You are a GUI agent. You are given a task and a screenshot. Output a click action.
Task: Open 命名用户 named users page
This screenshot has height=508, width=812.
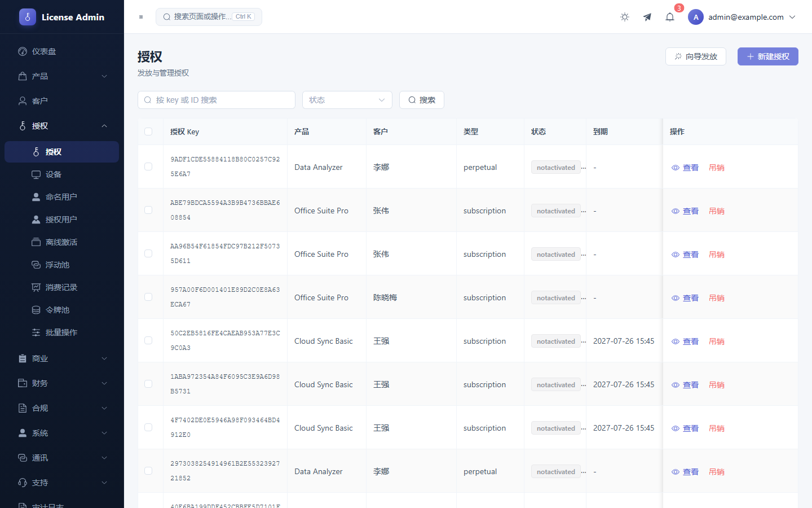(x=62, y=197)
